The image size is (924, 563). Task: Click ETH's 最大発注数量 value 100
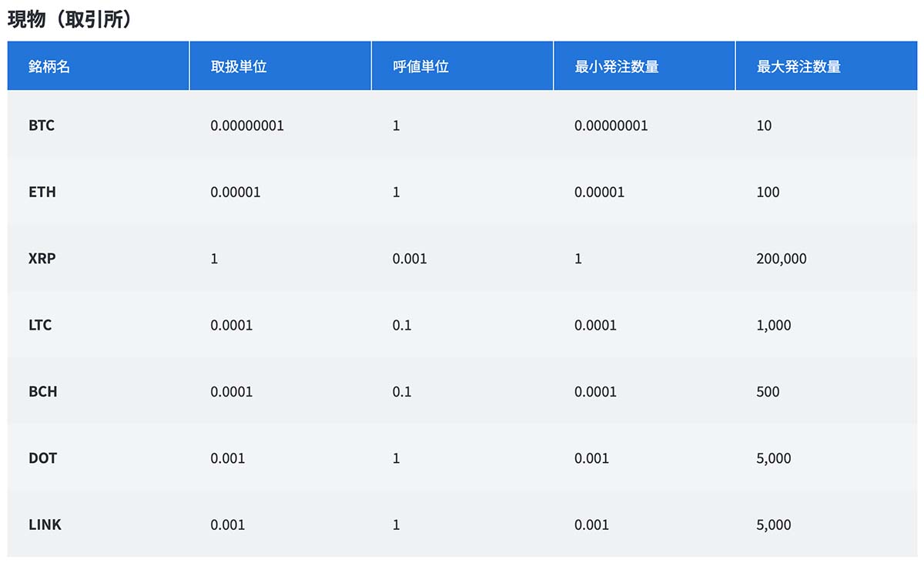(x=768, y=192)
